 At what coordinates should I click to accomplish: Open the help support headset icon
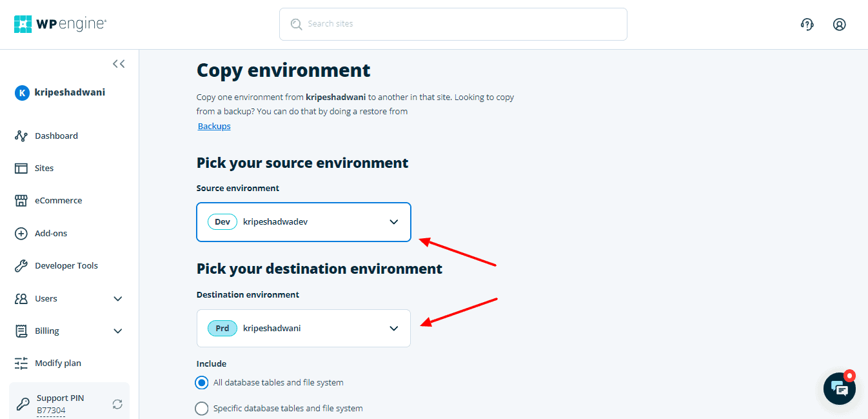(x=807, y=25)
